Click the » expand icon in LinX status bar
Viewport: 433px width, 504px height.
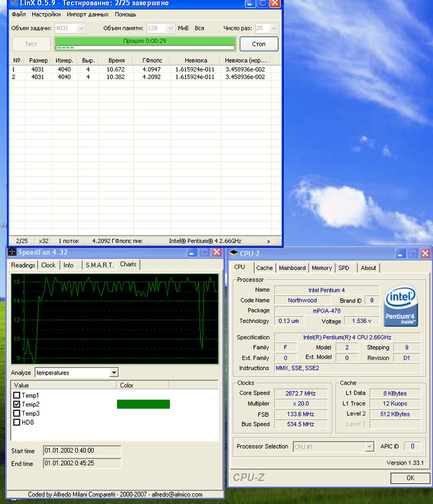[268, 241]
